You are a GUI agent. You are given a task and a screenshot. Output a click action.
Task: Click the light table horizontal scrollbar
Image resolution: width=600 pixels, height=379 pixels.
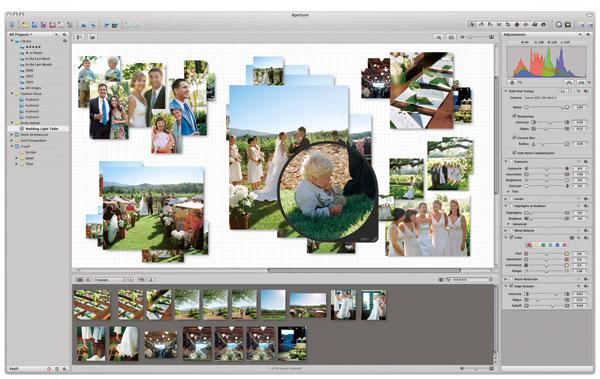coord(364,270)
